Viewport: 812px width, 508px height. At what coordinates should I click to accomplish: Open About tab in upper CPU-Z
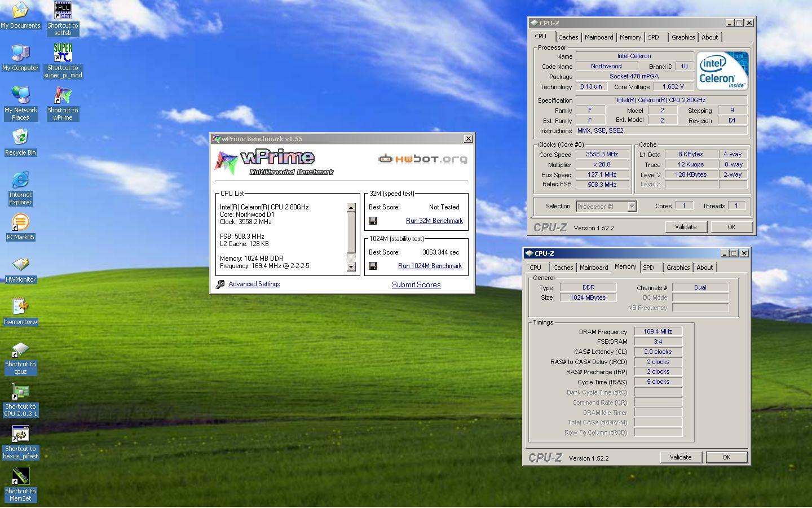[x=709, y=37]
